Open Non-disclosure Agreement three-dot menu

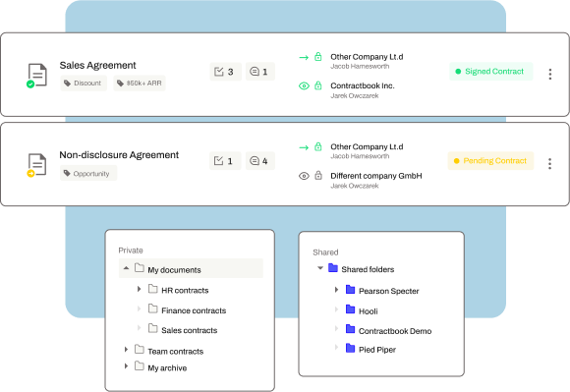(x=549, y=164)
